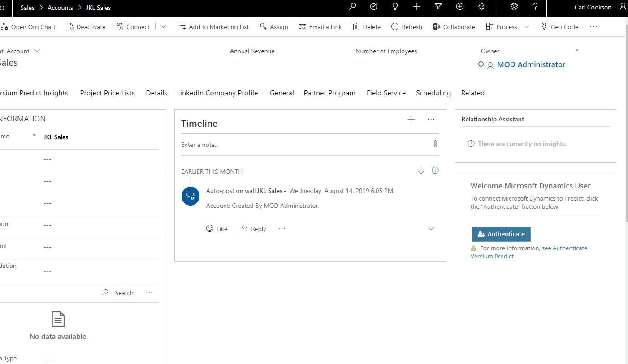Reply to the auto-post
The image size is (628, 364).
tap(254, 228)
